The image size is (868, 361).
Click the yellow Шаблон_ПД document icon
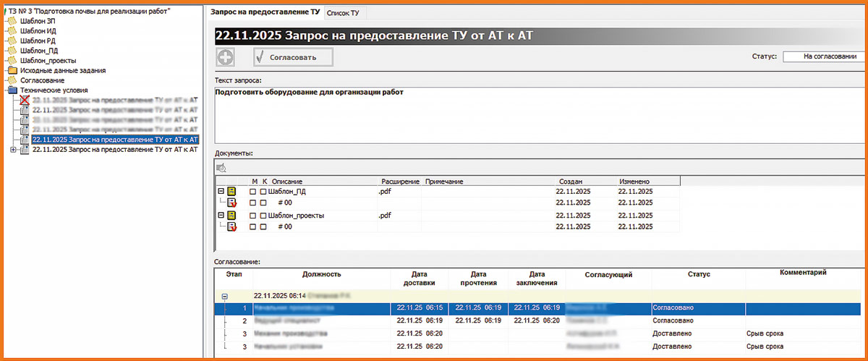click(231, 192)
